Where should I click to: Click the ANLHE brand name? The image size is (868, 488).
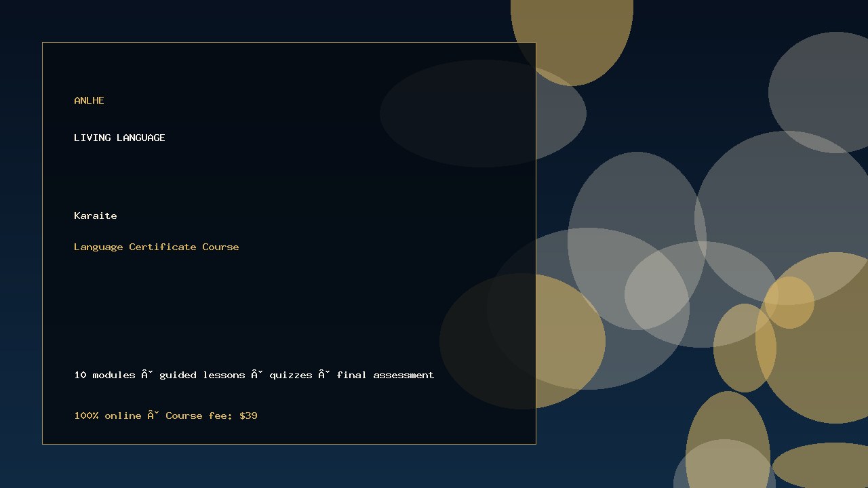point(89,100)
